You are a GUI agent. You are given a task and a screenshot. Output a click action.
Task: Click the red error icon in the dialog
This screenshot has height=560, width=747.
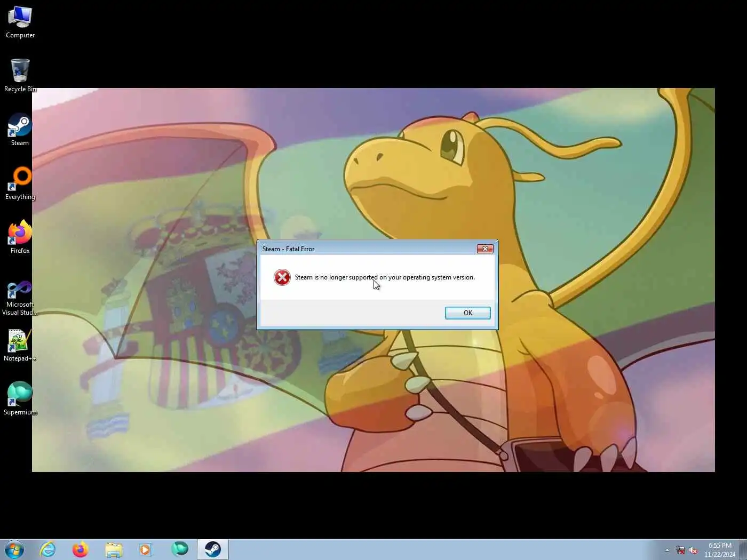[x=282, y=277]
